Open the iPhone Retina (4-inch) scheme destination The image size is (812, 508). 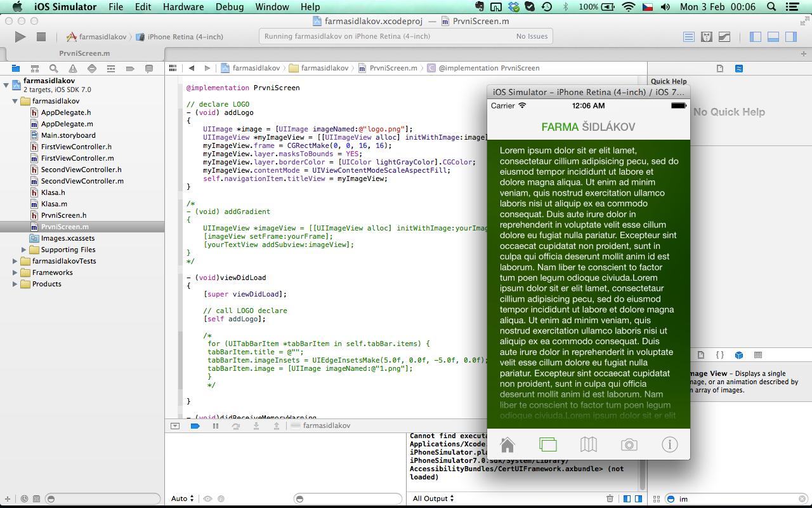click(x=180, y=37)
